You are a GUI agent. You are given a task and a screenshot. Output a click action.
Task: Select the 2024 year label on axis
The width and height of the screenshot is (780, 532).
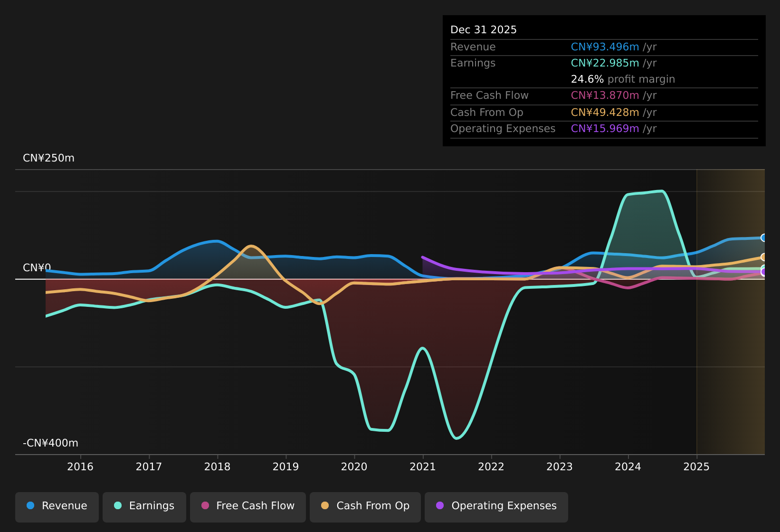point(628,467)
